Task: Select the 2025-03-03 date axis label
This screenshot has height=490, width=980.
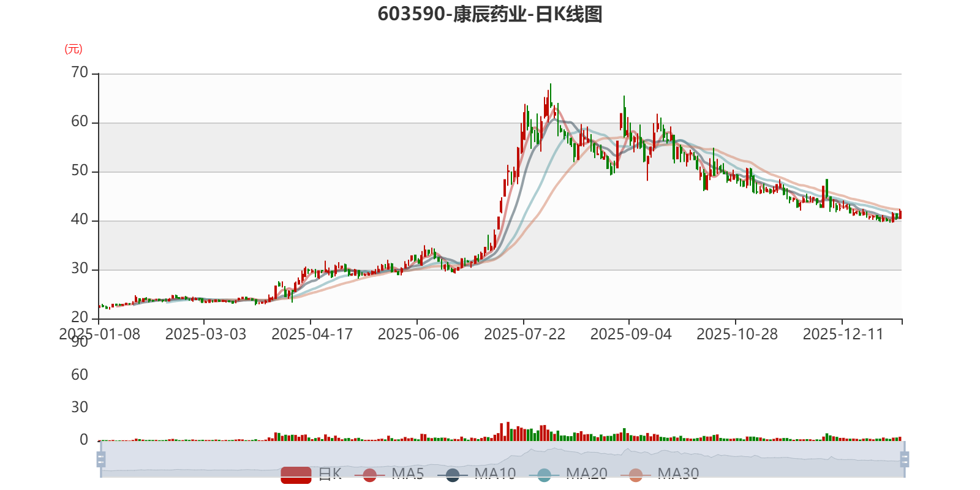Action: point(206,334)
